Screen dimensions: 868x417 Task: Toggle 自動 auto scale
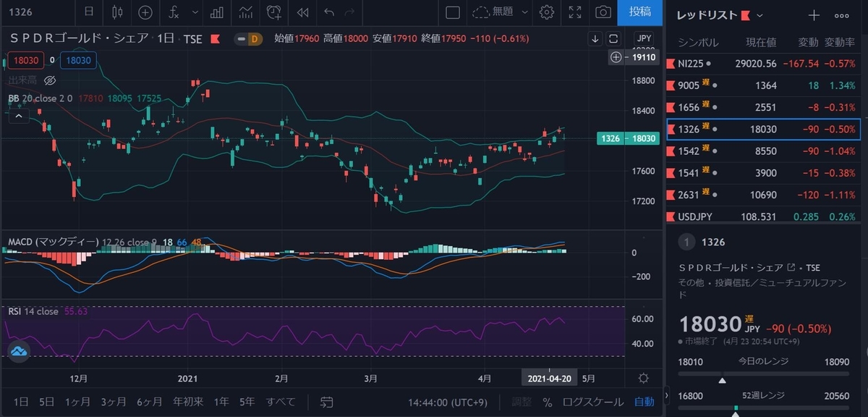[x=644, y=402]
